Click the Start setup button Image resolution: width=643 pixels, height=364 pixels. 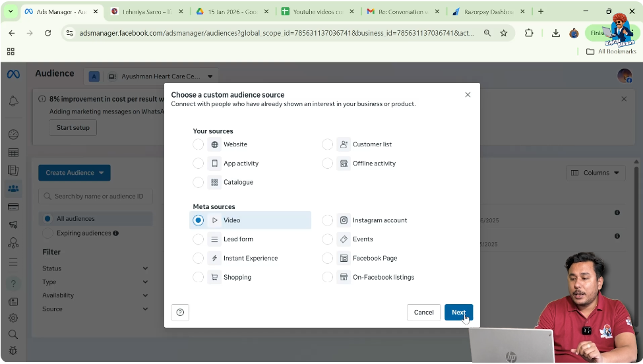tap(73, 127)
